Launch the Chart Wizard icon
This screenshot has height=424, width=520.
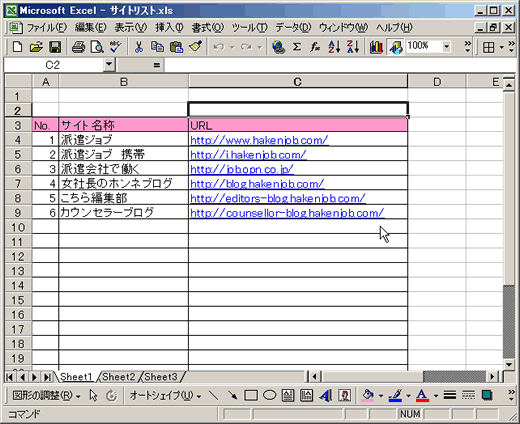pyautogui.click(x=376, y=47)
